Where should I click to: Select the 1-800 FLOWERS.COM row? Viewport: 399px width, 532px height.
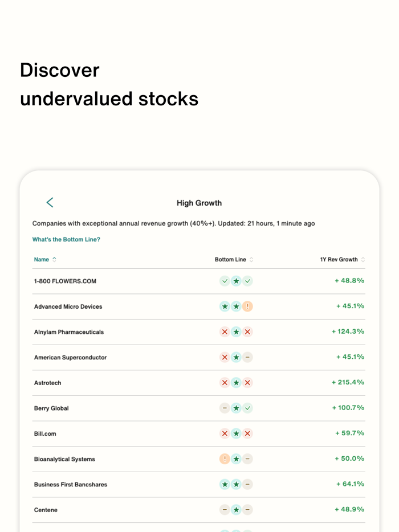[65, 281]
